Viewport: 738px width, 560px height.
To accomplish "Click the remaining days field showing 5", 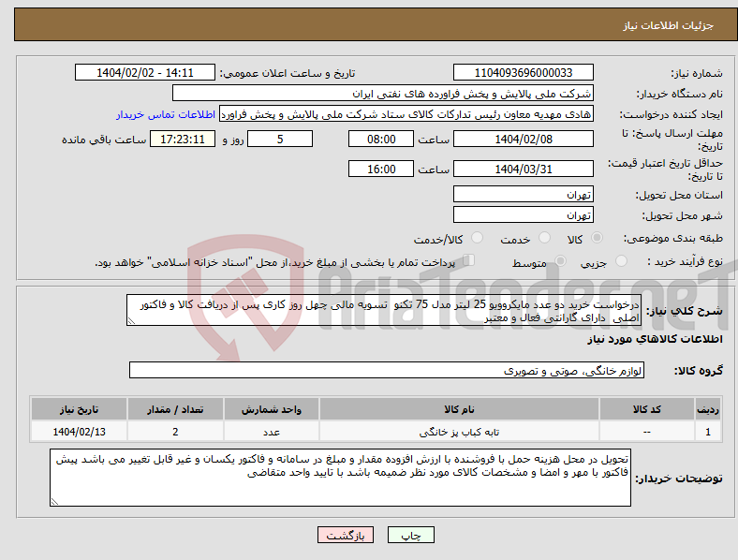I will coord(280,139).
